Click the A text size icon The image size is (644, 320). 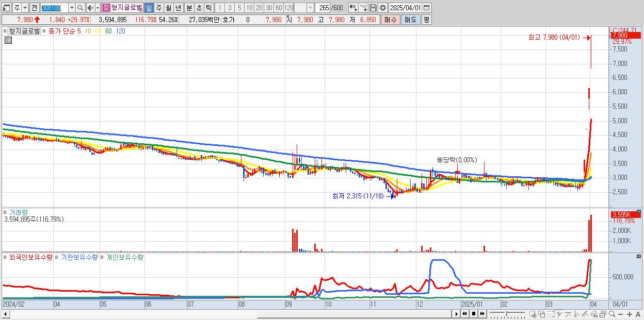pos(638,314)
